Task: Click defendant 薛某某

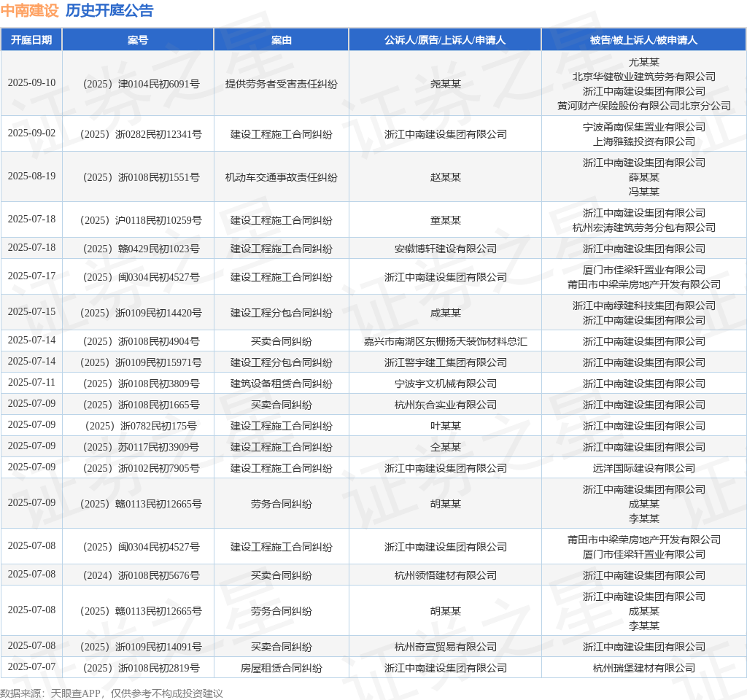Action: (643, 178)
